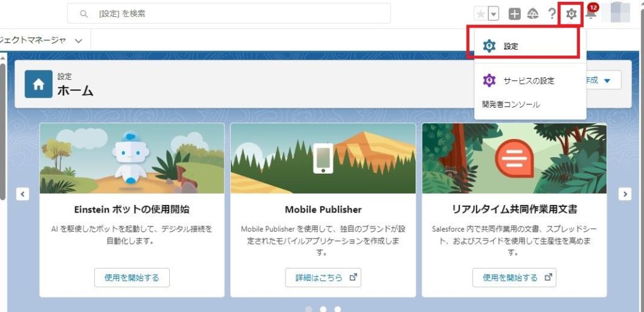The image size is (644, 312).
Task: Expand the オブジェクトマネージャ tab chevron
Action: coord(79,41)
